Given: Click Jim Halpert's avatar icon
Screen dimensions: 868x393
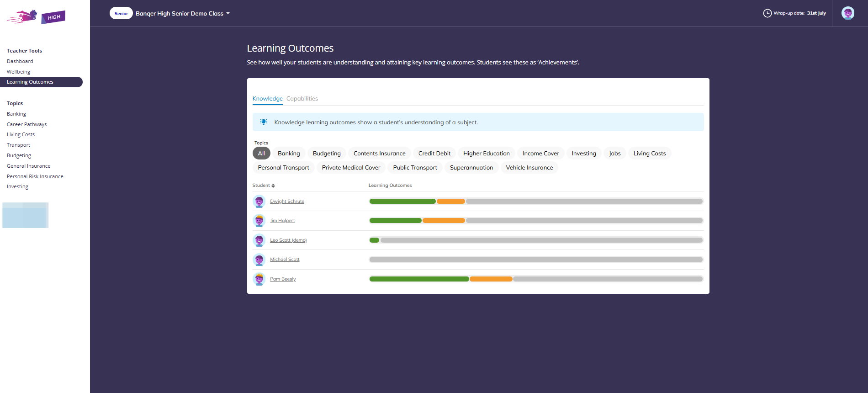Looking at the screenshot, I should (x=259, y=221).
